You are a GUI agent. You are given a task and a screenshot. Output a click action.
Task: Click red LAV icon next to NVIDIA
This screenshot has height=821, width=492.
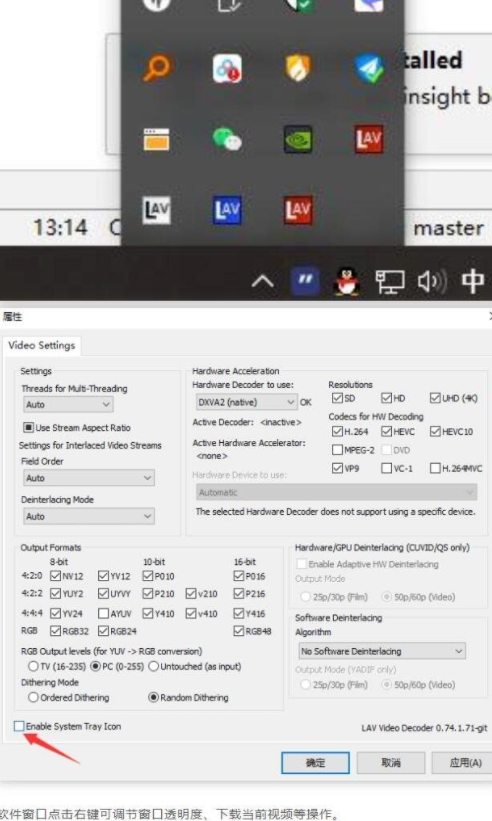(x=368, y=139)
